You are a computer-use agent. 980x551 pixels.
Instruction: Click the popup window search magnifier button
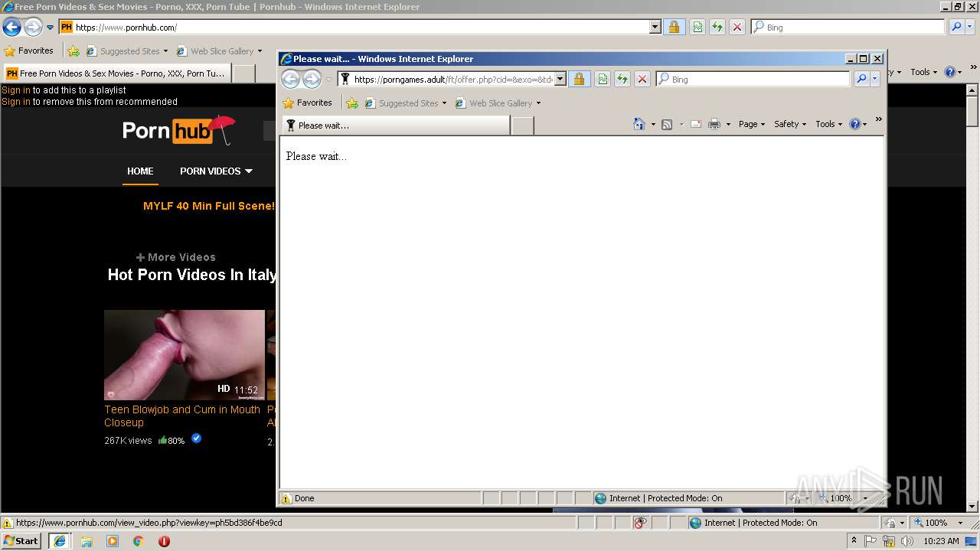pyautogui.click(x=861, y=79)
